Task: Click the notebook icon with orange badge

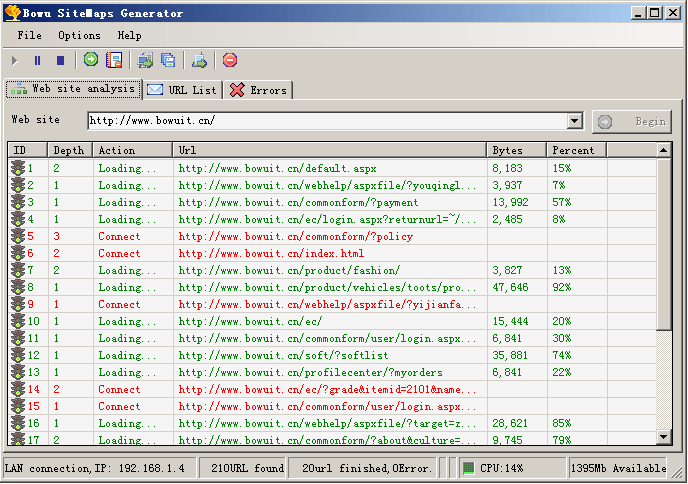Action: pos(114,60)
